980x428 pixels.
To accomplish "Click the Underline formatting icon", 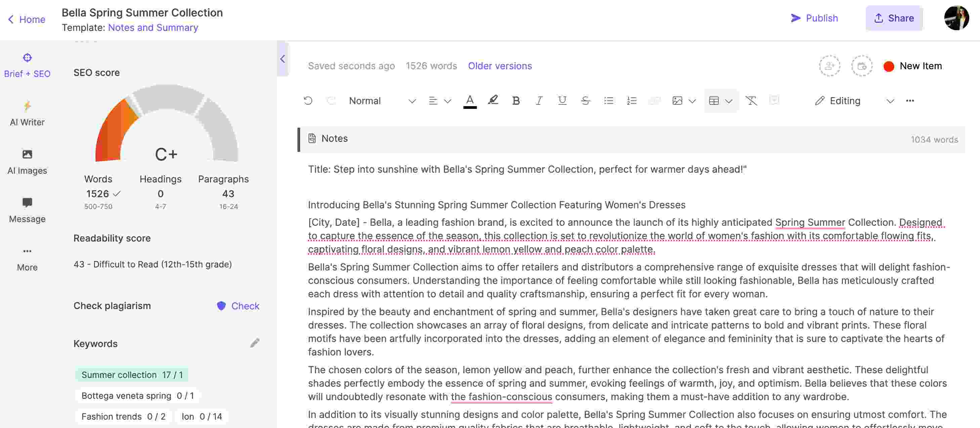I will (x=561, y=100).
